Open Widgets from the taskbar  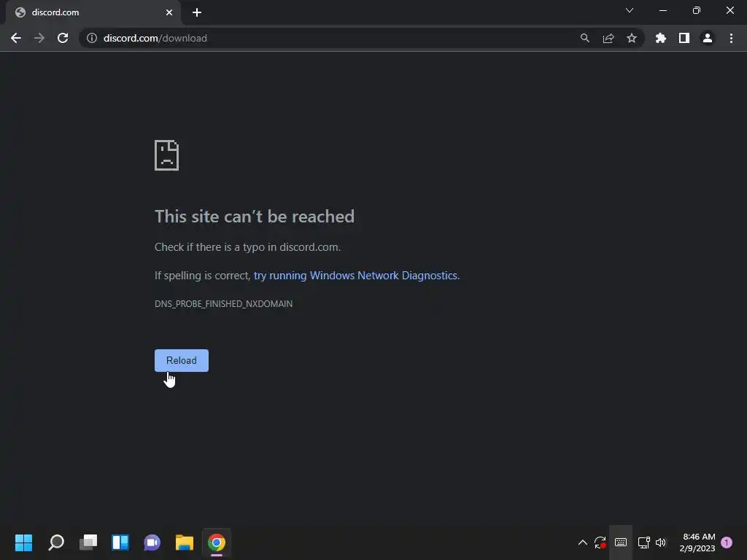point(120,542)
